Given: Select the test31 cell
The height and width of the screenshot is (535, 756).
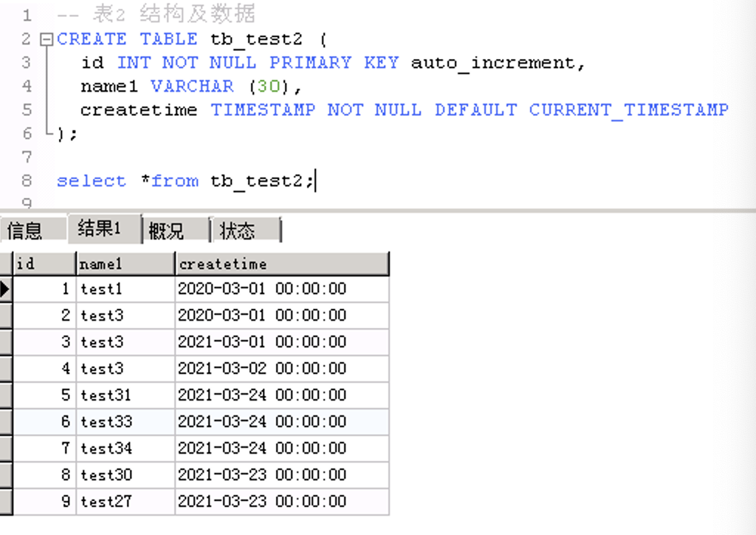Looking at the screenshot, I should [x=126, y=395].
